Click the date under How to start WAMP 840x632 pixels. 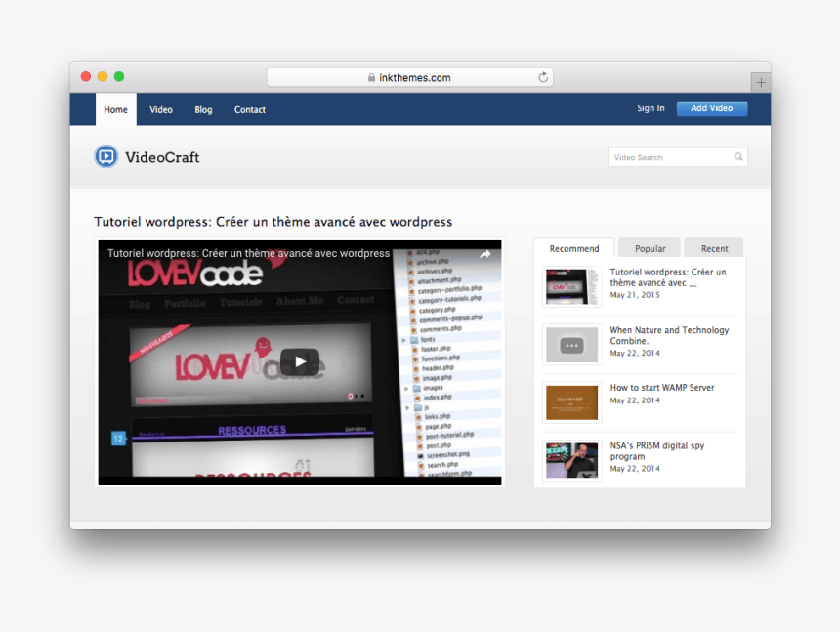(635, 400)
